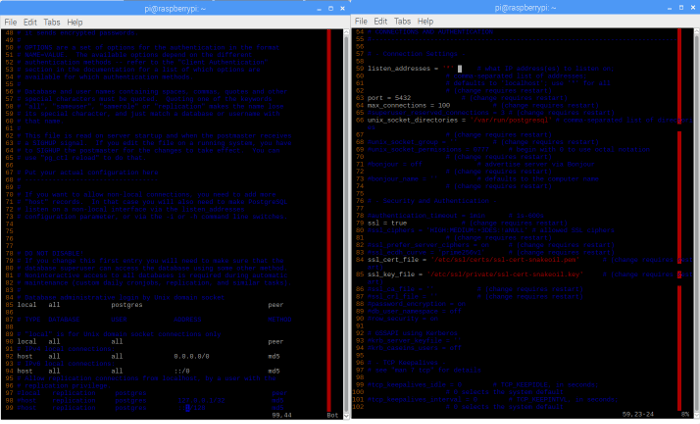
Task: Close the left terminal window
Action: pos(340,6)
